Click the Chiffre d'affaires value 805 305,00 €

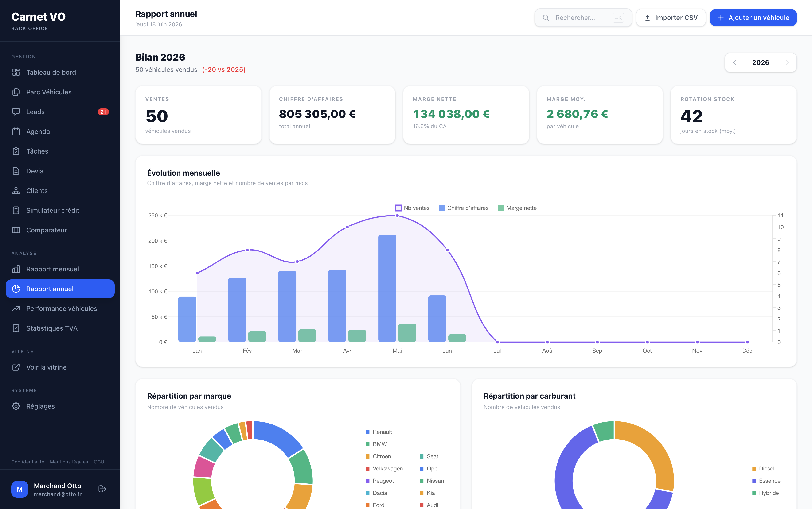317,114
